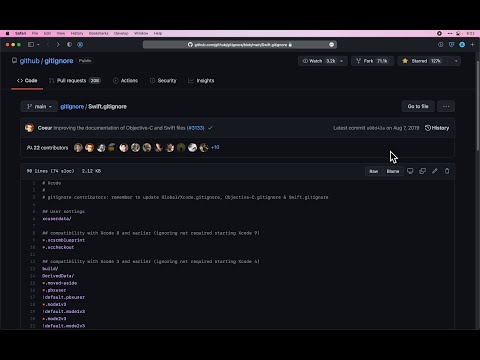Open the file History link
Image resolution: width=480 pixels, height=360 pixels.
(437, 128)
